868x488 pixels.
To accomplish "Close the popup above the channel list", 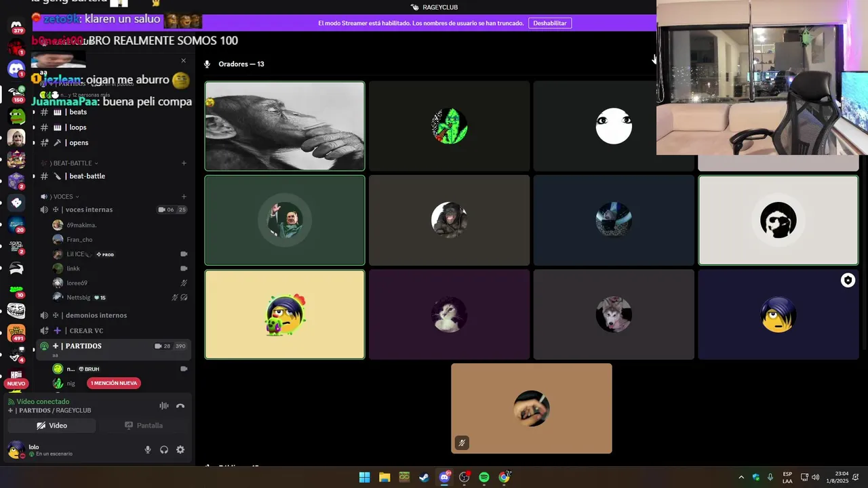I will (183, 61).
